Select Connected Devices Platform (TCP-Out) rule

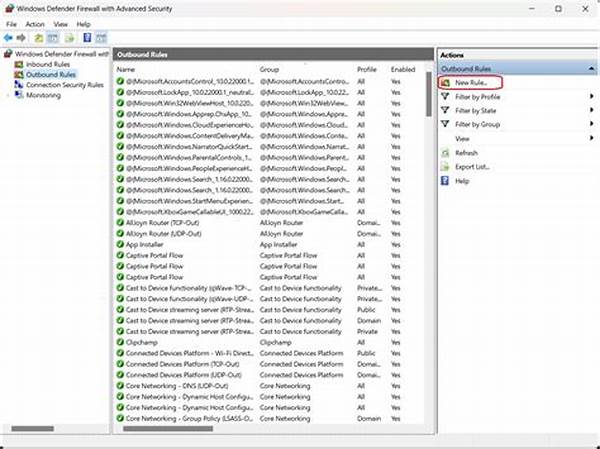coord(183,364)
